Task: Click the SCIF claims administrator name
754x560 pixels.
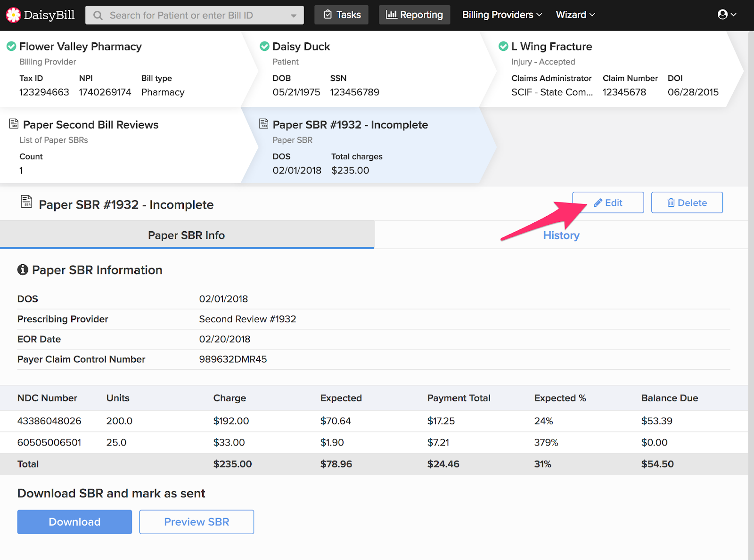Action: 552,92
